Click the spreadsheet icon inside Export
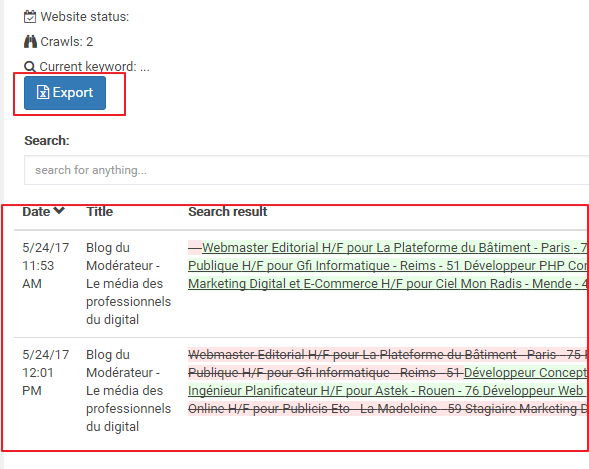This screenshot has width=589, height=469. pos(42,92)
